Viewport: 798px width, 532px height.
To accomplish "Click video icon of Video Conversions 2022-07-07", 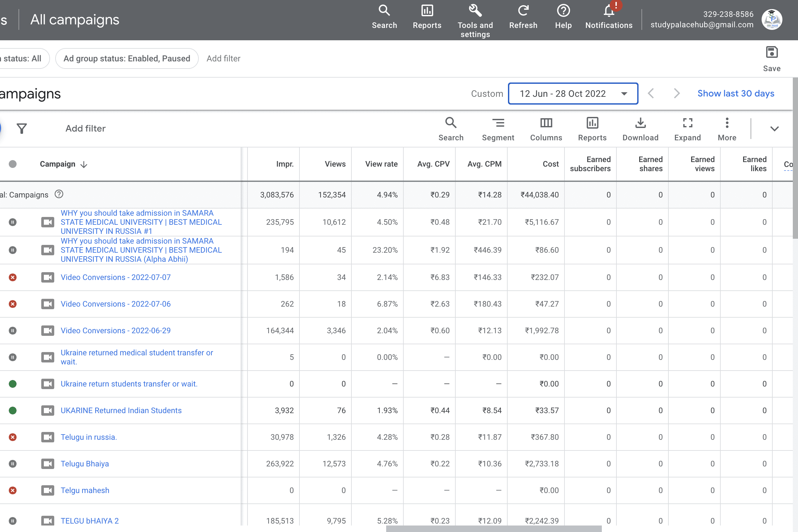I will point(47,277).
